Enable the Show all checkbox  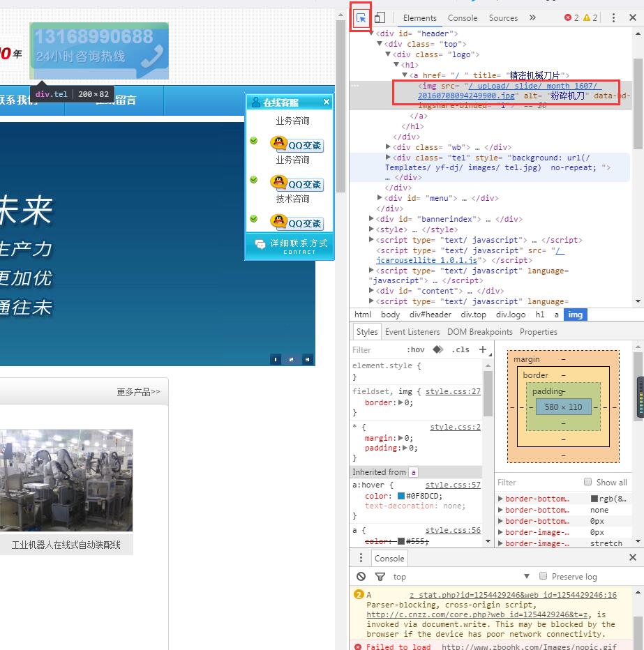click(587, 482)
